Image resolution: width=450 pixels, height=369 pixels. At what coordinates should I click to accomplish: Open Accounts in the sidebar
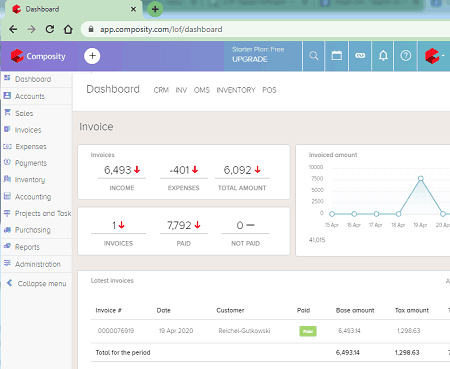30,96
